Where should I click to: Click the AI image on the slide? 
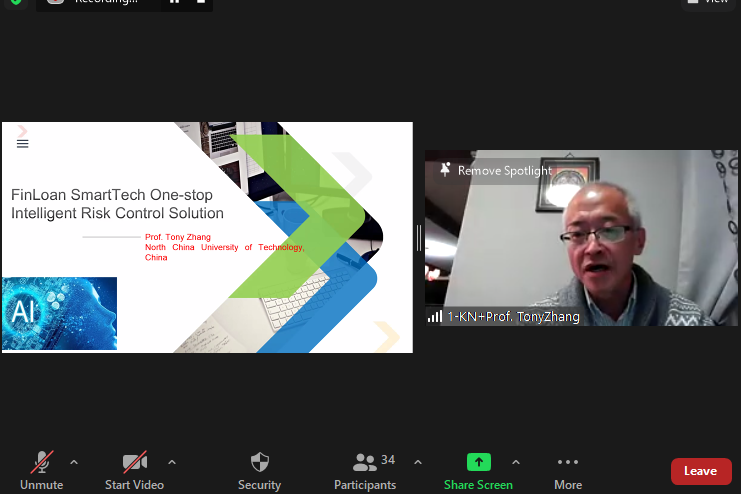pyautogui.click(x=60, y=313)
